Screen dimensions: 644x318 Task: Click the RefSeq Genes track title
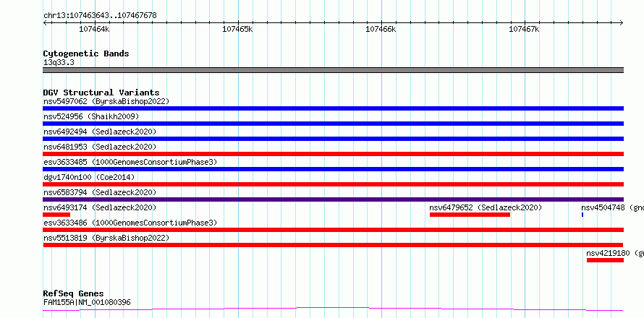coord(73,293)
